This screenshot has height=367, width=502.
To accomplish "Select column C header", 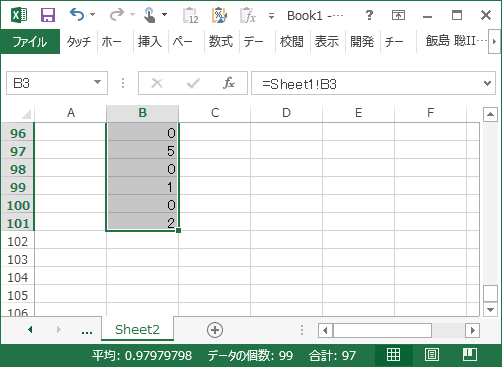I will coord(215,113).
